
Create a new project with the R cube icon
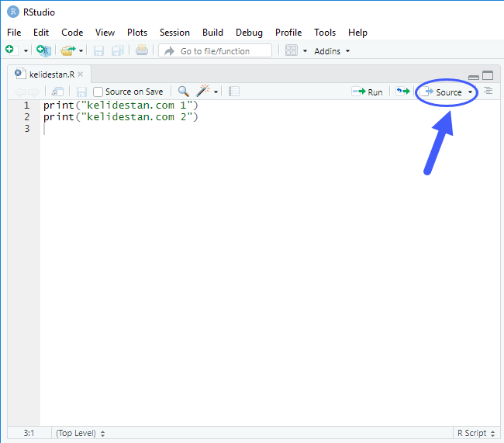pyautogui.click(x=43, y=51)
